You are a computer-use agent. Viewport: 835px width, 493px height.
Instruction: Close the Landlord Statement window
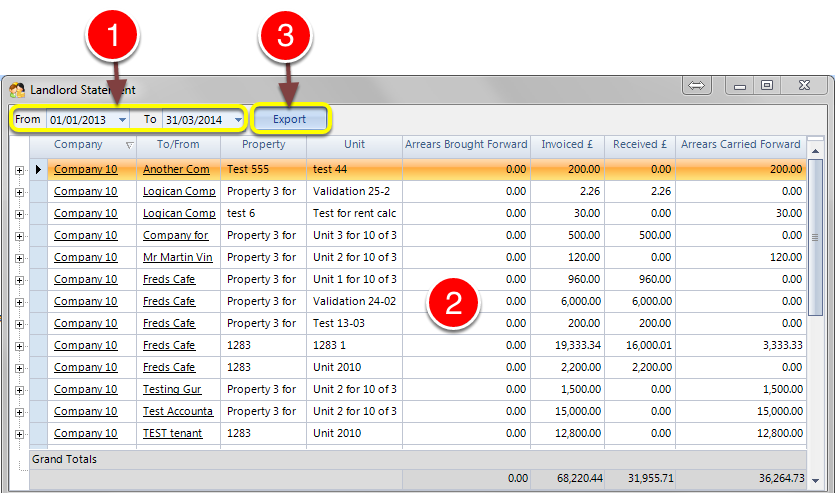[804, 86]
